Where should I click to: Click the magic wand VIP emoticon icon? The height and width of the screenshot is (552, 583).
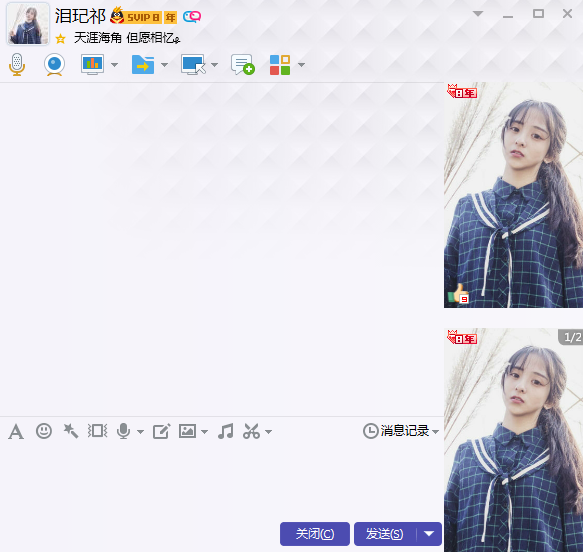click(x=71, y=431)
